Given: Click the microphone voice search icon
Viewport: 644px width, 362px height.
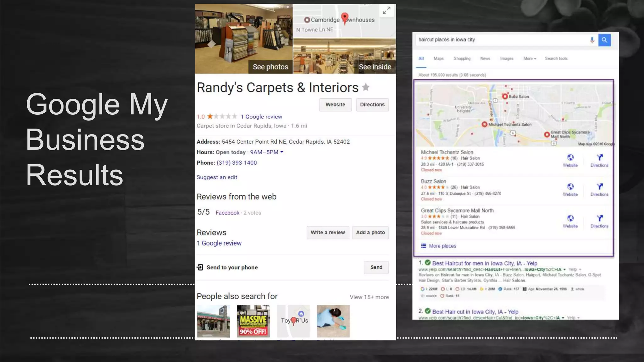Looking at the screenshot, I should click(592, 40).
